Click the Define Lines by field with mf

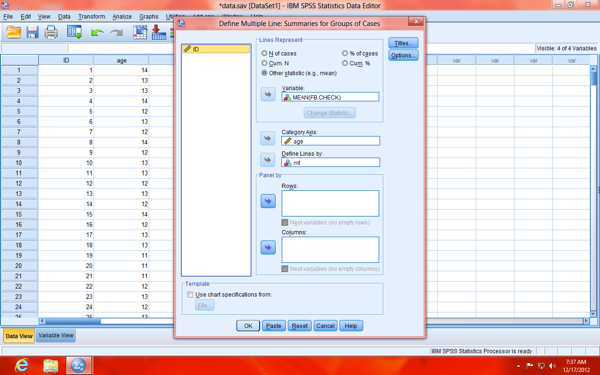(x=330, y=162)
